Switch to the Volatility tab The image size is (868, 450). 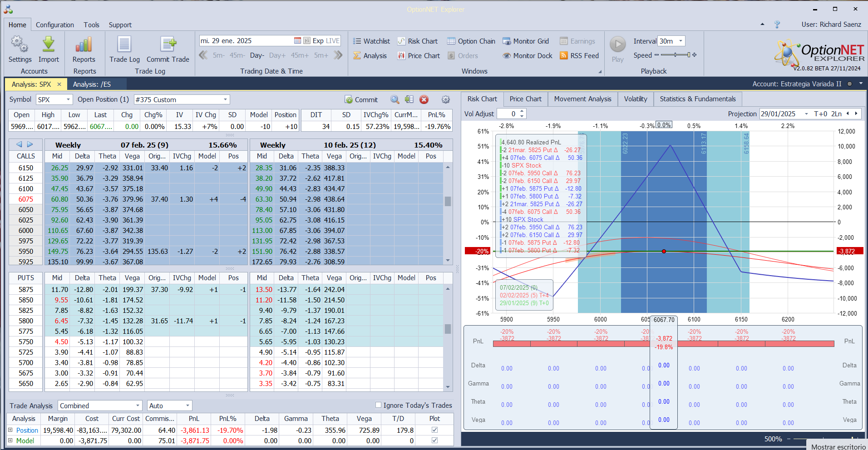pyautogui.click(x=636, y=99)
